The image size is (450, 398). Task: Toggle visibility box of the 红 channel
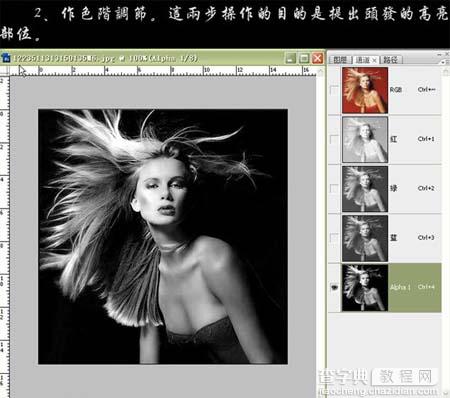click(334, 139)
